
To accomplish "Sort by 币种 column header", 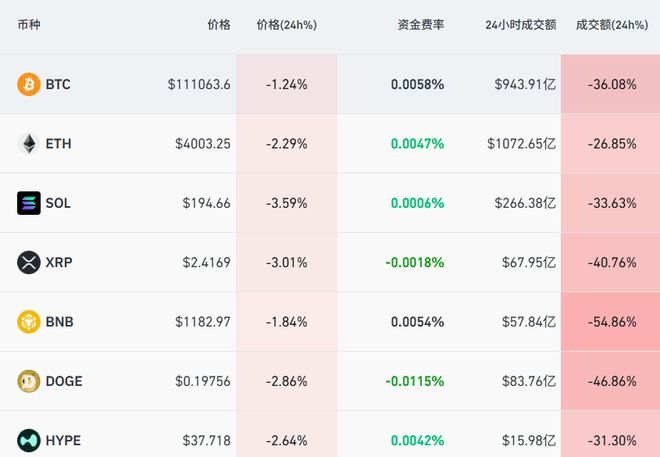I will coord(29,25).
